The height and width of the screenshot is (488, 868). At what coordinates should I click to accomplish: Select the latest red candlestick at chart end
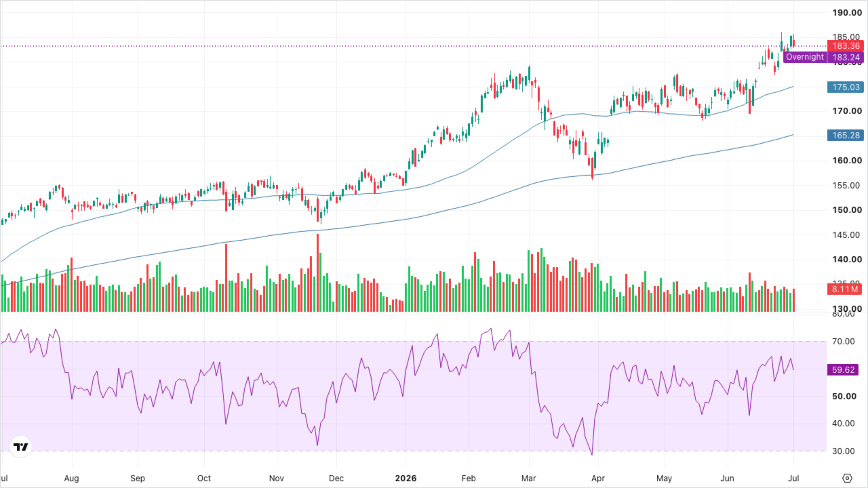coord(794,43)
